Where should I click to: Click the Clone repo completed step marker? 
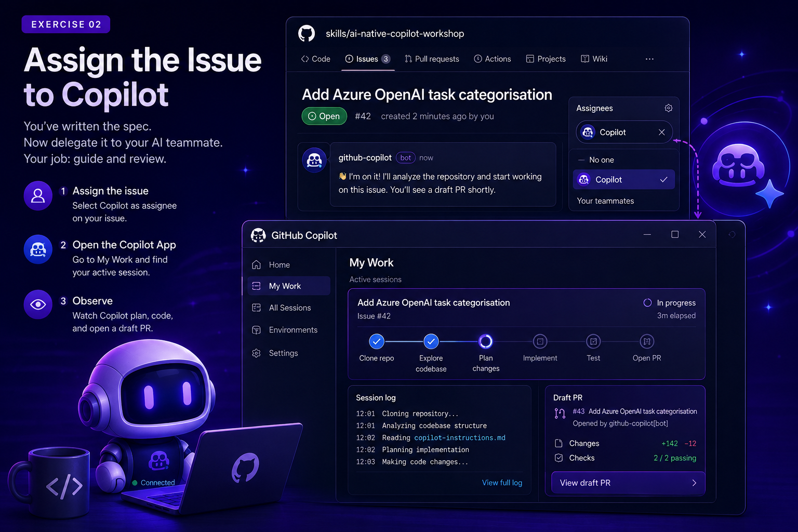pyautogui.click(x=377, y=341)
